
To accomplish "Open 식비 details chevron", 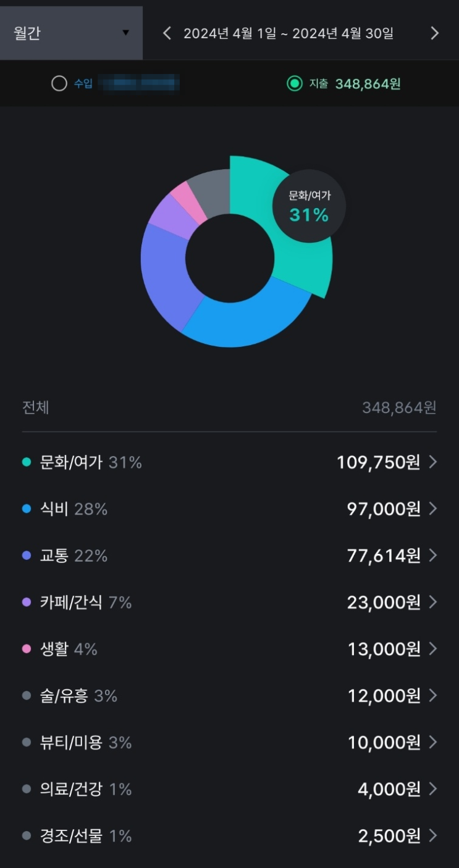I will click(432, 509).
